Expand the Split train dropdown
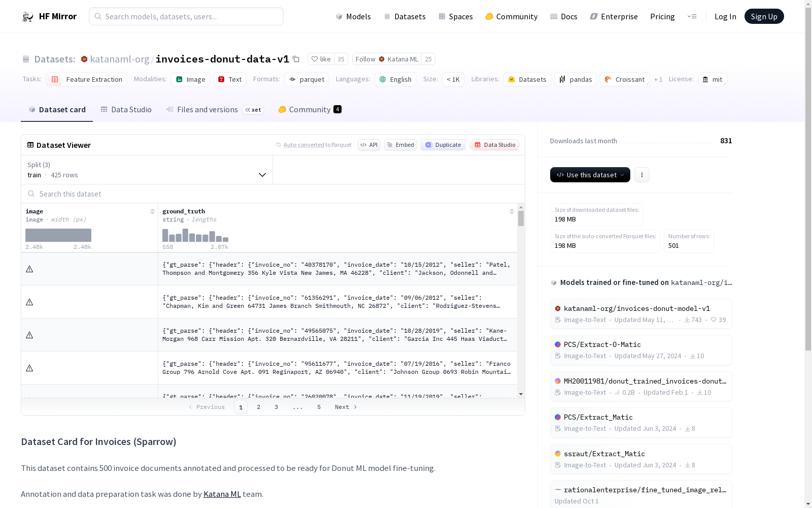 point(147,170)
